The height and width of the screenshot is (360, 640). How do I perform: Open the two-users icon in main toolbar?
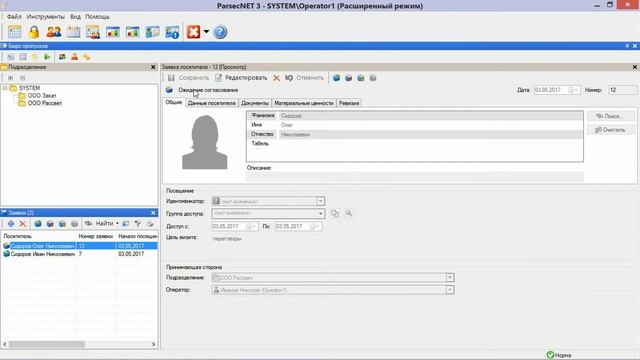pos(53,32)
